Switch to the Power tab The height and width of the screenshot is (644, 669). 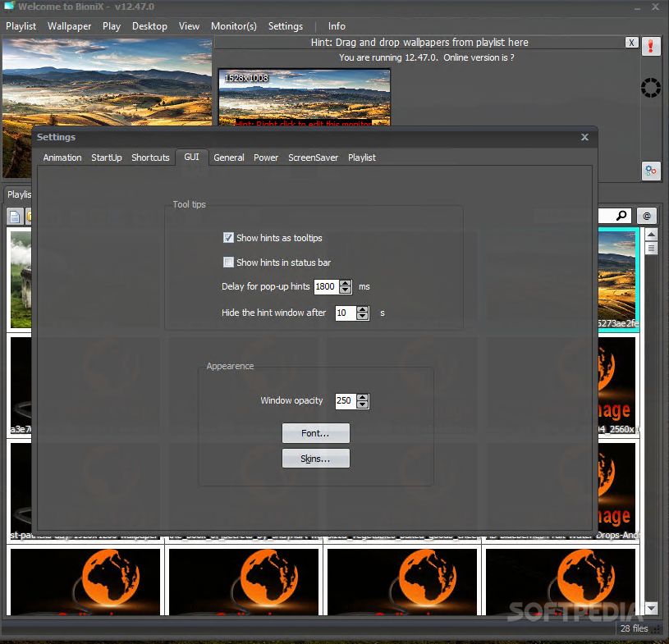point(266,158)
